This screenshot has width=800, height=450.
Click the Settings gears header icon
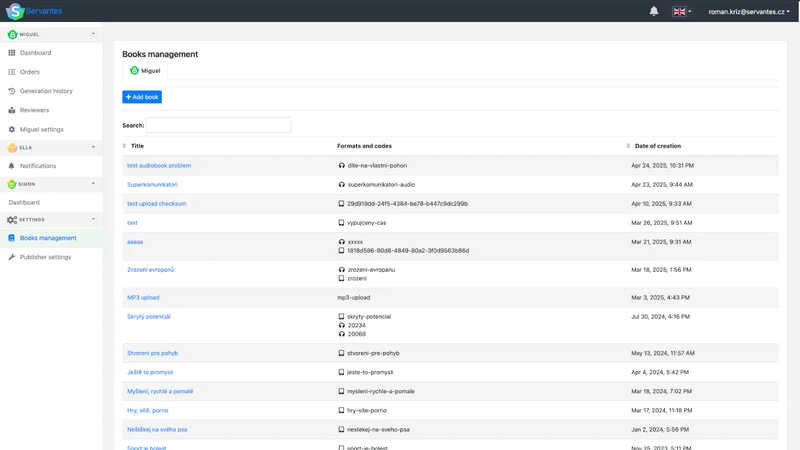[x=12, y=220]
